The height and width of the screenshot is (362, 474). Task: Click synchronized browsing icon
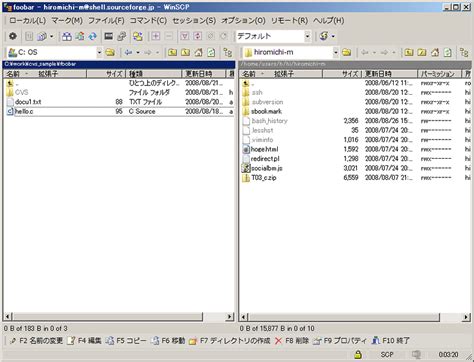coord(138,36)
